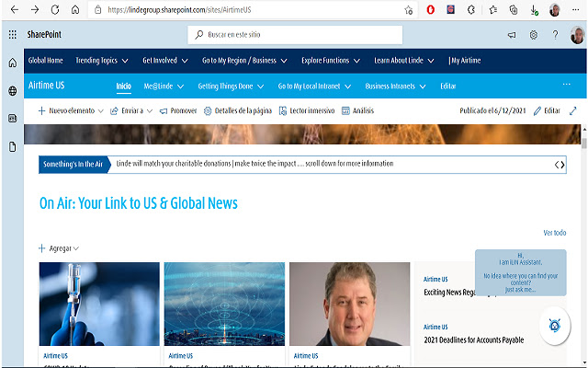This screenshot has width=588, height=368.
Task: Open man's portrait news thumbnail
Action: coord(349,304)
